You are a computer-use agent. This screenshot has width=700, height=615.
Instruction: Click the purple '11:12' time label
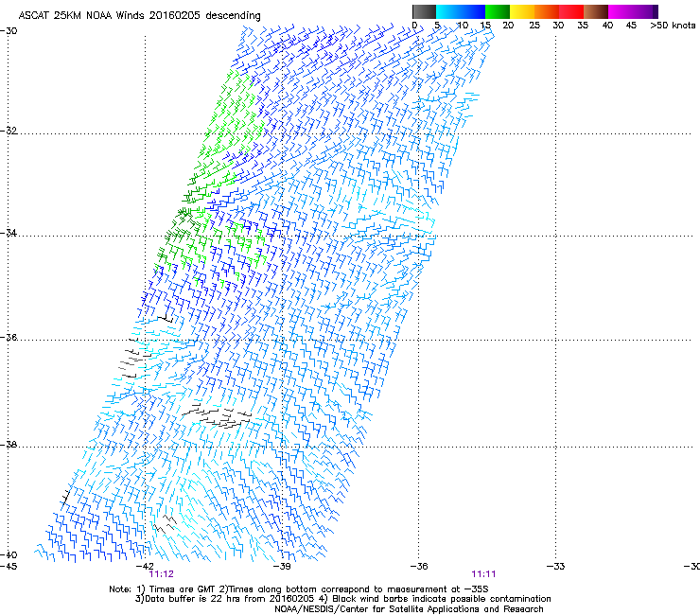pos(161,574)
